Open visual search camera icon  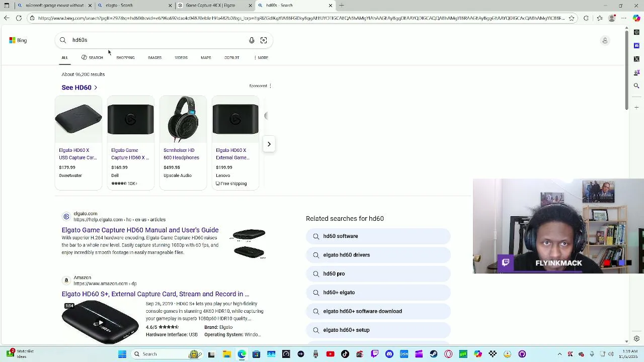pyautogui.click(x=264, y=40)
